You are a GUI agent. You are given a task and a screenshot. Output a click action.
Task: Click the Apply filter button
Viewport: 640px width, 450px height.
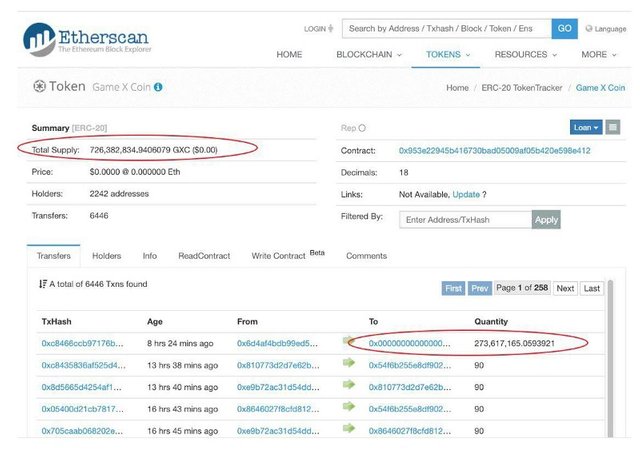click(546, 220)
